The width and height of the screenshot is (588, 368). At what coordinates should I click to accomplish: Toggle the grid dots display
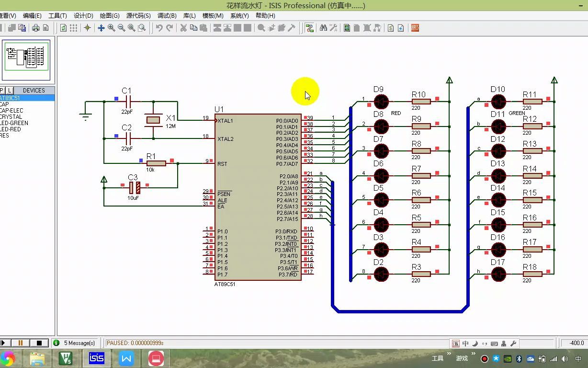click(x=73, y=28)
